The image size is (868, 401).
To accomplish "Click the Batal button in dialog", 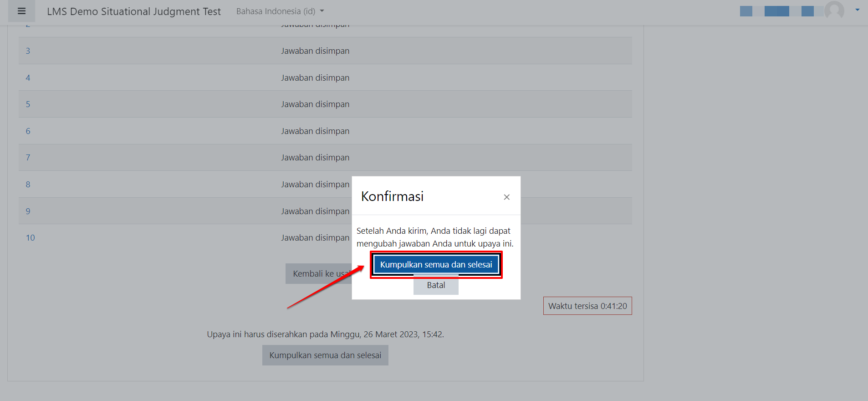I will 436,285.
